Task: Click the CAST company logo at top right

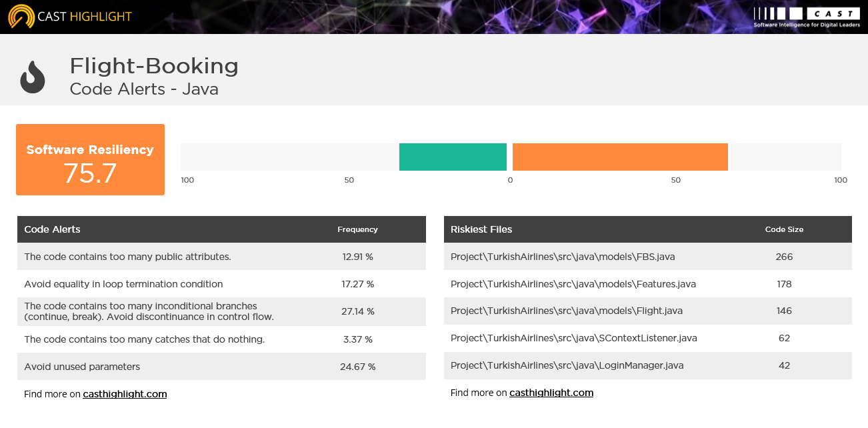Action: [806, 17]
